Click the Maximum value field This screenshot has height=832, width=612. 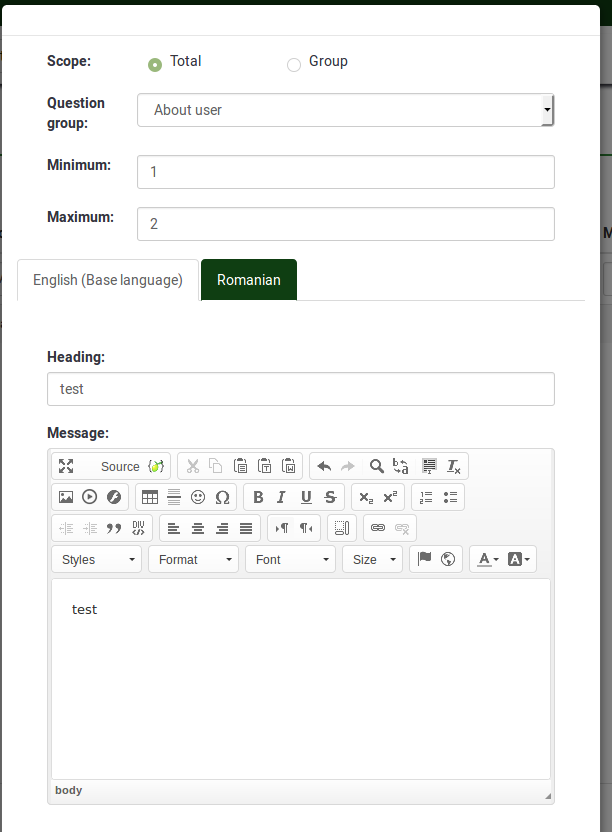click(345, 224)
